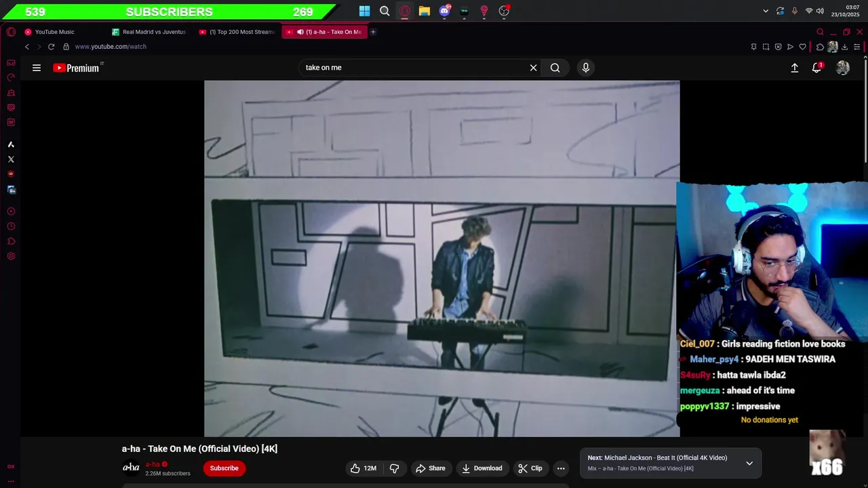Screen dimensions: 868x488
Task: Share the Take On Me video
Action: coord(431,468)
